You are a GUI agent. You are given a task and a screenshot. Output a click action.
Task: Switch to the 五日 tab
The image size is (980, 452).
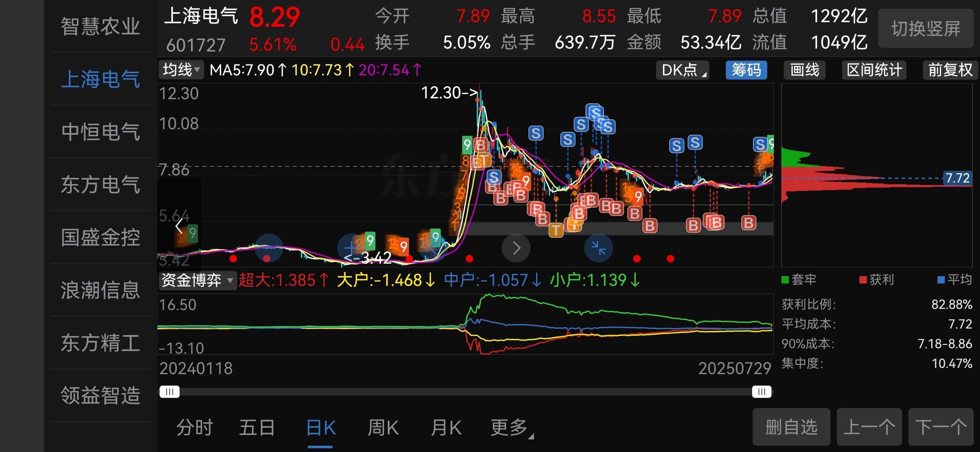coord(257,428)
